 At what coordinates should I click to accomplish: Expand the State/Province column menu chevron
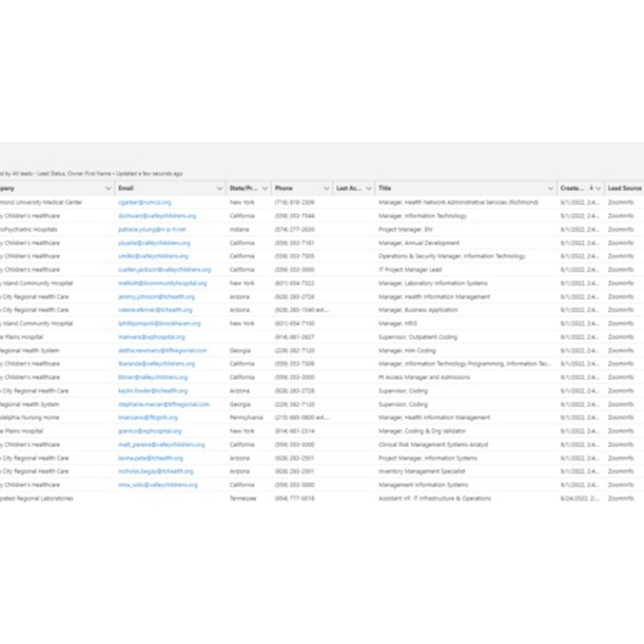click(265, 188)
